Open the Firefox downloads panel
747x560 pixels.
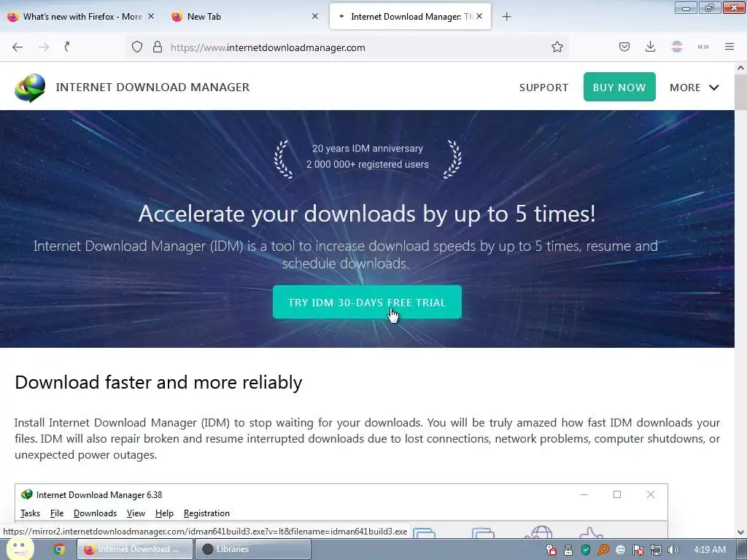[x=650, y=47]
